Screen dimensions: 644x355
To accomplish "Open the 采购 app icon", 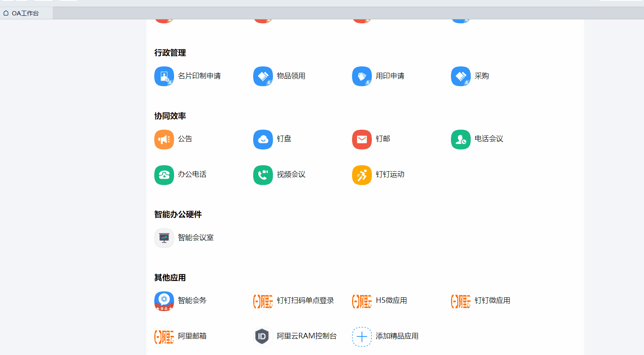I will point(461,76).
